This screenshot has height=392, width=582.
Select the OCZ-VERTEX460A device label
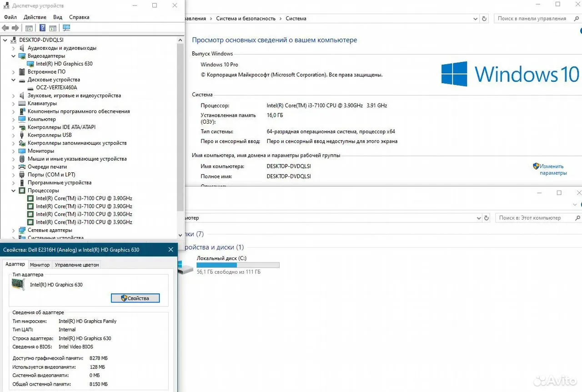click(56, 88)
